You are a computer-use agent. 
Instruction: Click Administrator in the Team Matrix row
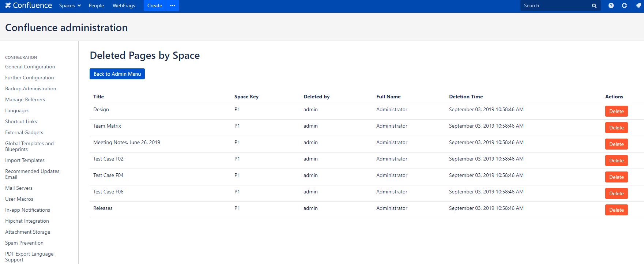tap(392, 126)
